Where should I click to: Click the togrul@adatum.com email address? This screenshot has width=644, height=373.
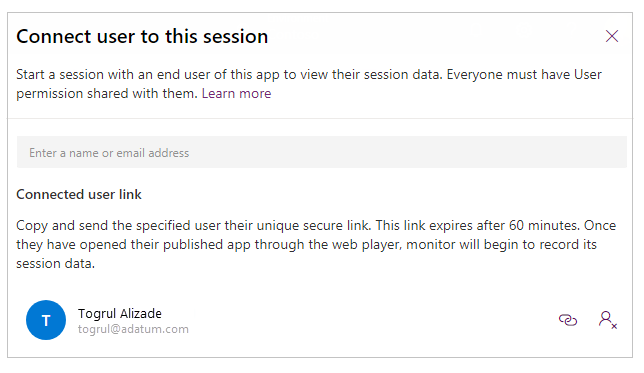[133, 329]
